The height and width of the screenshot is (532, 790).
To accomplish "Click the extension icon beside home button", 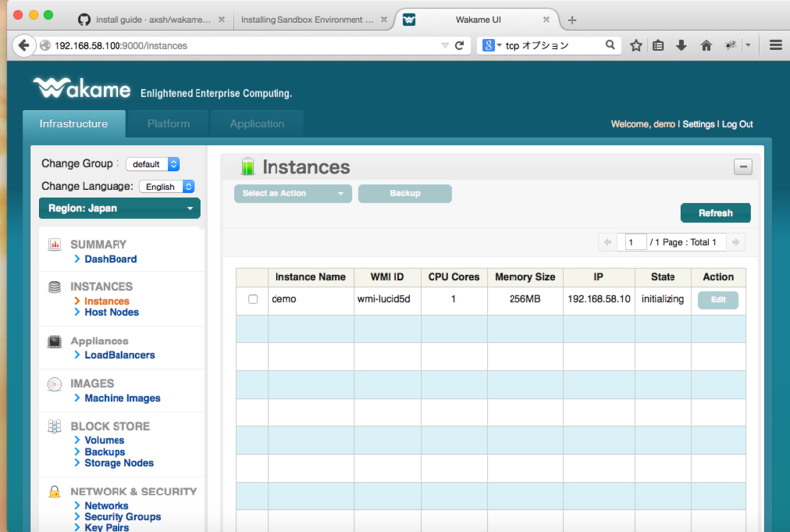I will (730, 45).
